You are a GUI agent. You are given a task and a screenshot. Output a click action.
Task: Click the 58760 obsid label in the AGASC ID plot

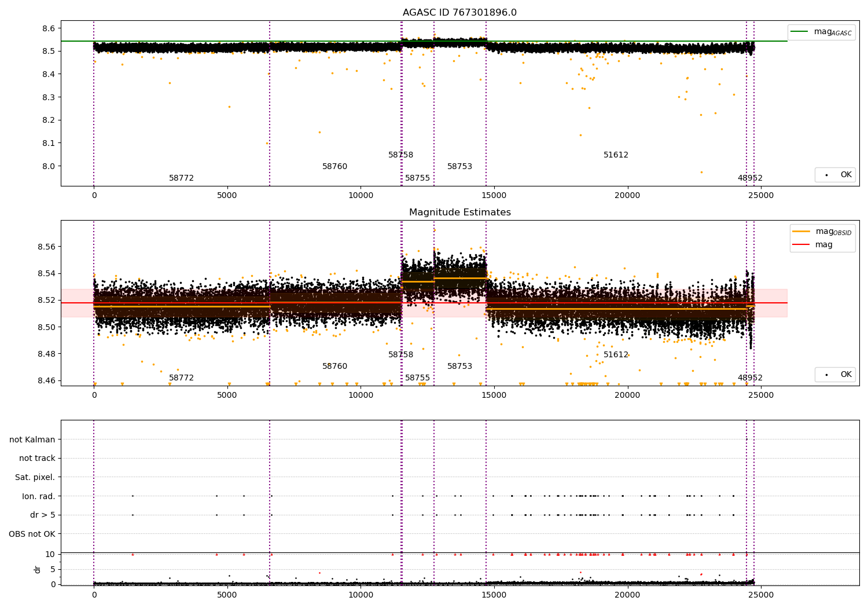(x=335, y=167)
